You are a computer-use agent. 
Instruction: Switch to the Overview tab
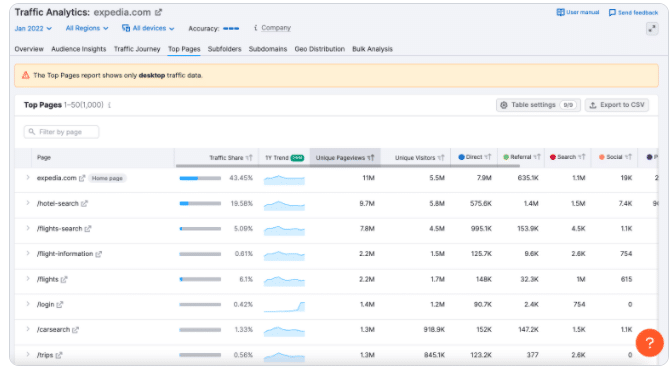(x=29, y=49)
